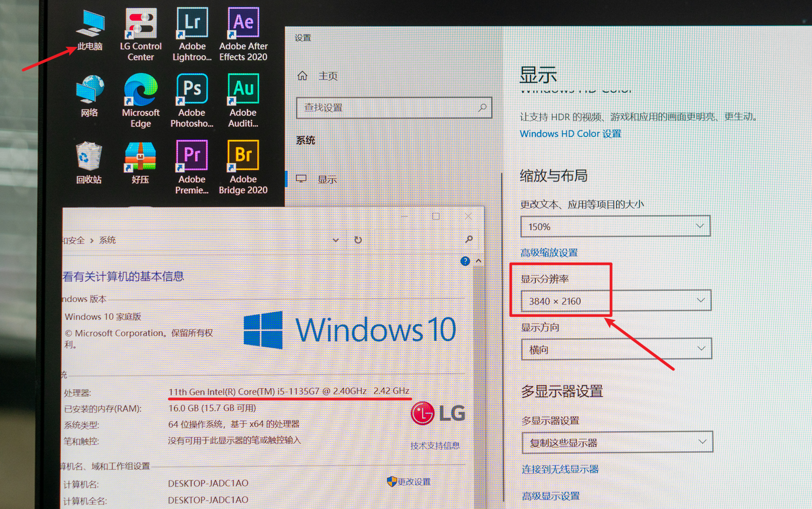The height and width of the screenshot is (509, 812).
Task: Open the 高级缩放设置 link
Action: coord(549,252)
